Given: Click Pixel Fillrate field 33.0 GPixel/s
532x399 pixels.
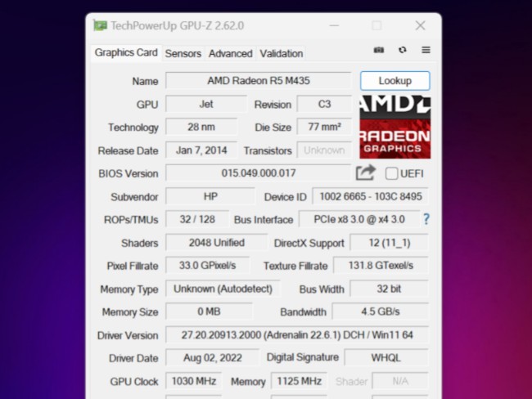Looking at the screenshot, I should tap(207, 266).
